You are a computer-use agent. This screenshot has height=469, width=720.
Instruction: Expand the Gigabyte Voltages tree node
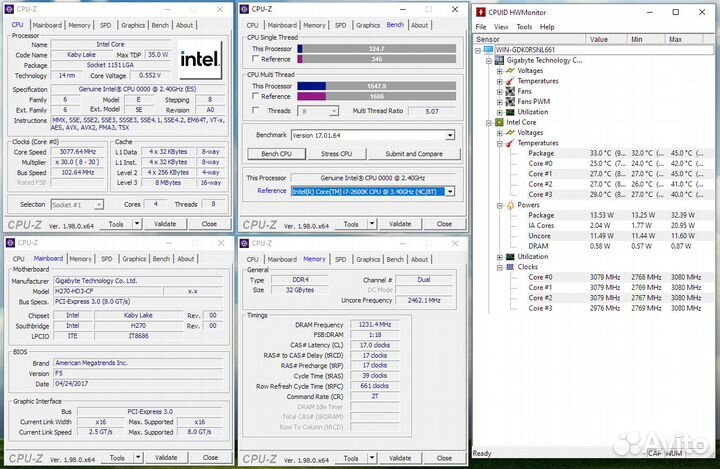(499, 71)
